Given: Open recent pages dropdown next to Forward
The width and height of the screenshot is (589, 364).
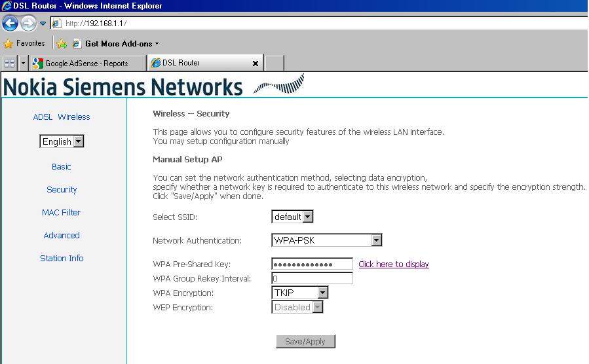Looking at the screenshot, I should pos(43,24).
